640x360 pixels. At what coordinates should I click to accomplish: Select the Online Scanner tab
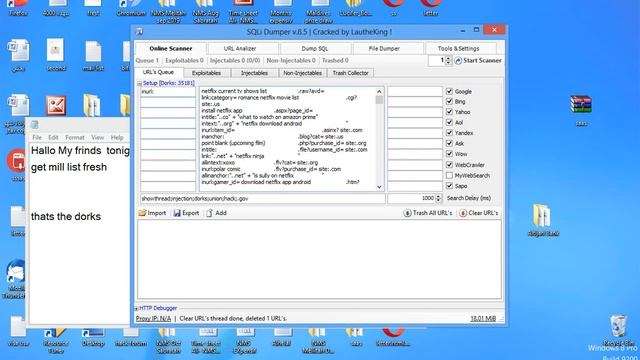[171, 48]
